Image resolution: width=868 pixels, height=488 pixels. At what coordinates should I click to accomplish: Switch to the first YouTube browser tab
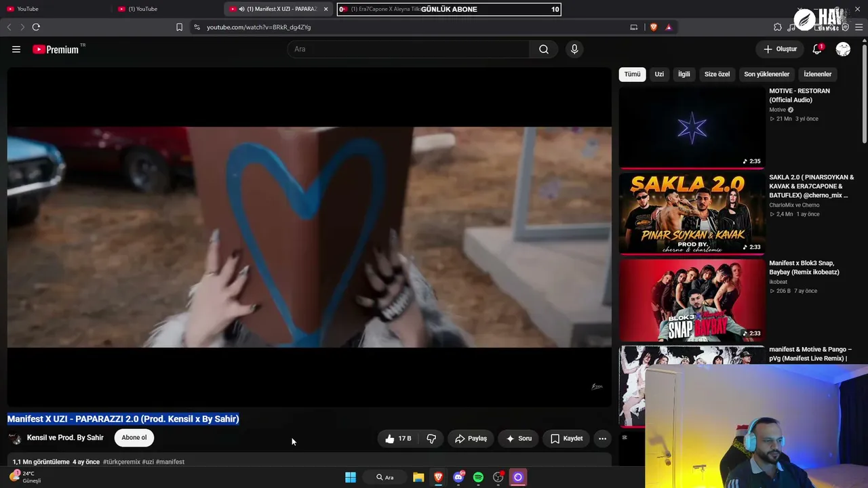point(56,9)
